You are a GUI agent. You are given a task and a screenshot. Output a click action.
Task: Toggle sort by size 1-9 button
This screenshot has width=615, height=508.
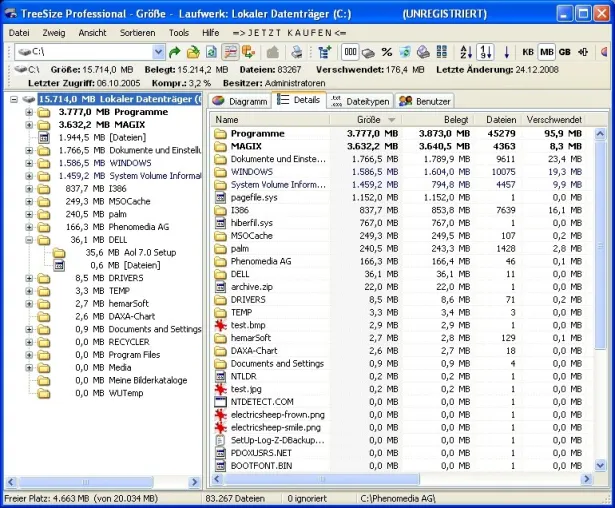point(485,52)
